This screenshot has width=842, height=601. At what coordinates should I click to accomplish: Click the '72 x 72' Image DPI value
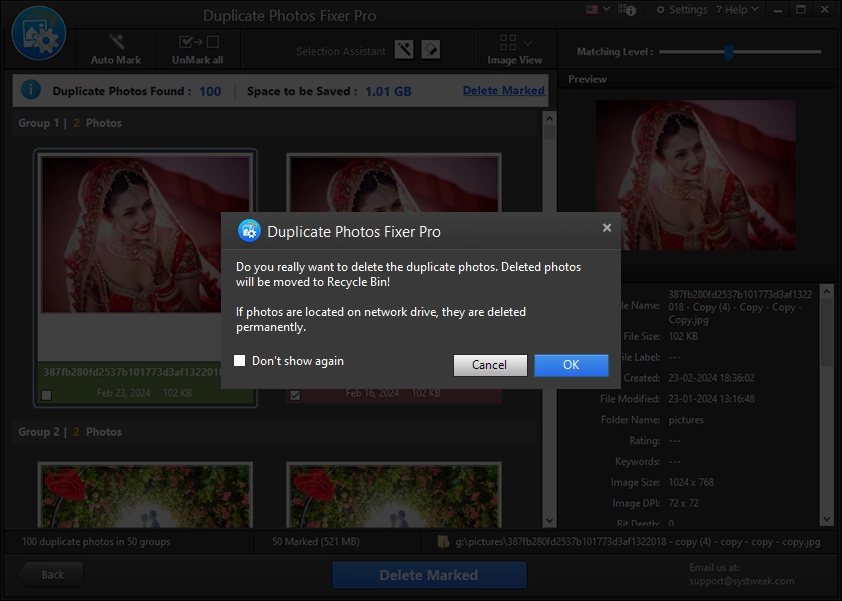(x=684, y=503)
